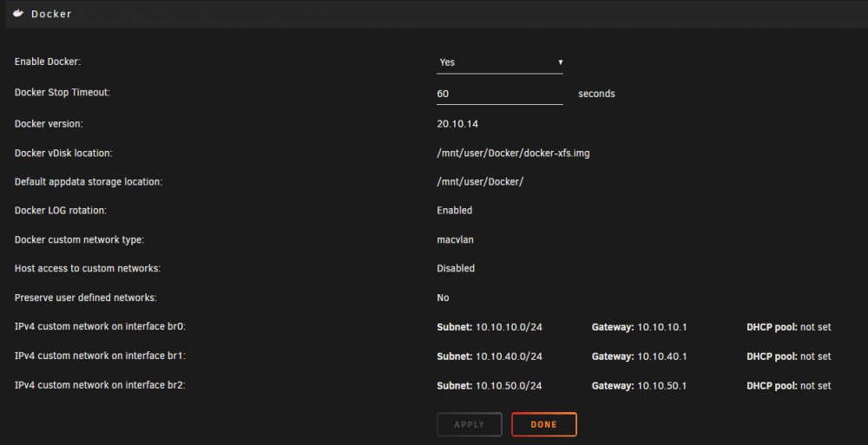868x445 pixels.
Task: Click the IPv4 custom network br0 label
Action: coord(100,326)
